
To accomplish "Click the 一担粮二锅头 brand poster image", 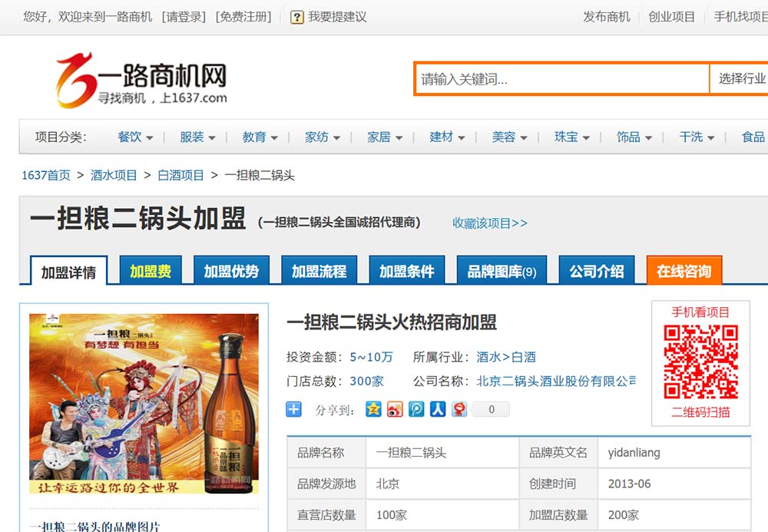I will coord(144,403).
